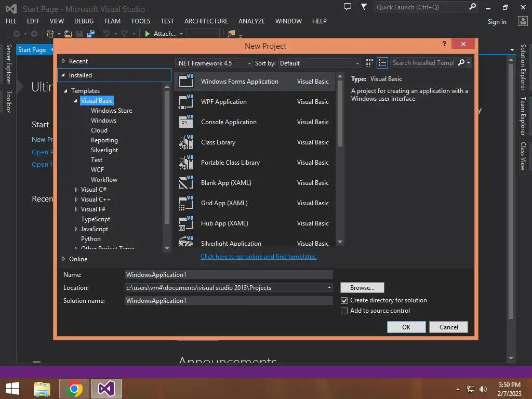
Task: Click the go online and find templates link
Action: pyautogui.click(x=259, y=257)
